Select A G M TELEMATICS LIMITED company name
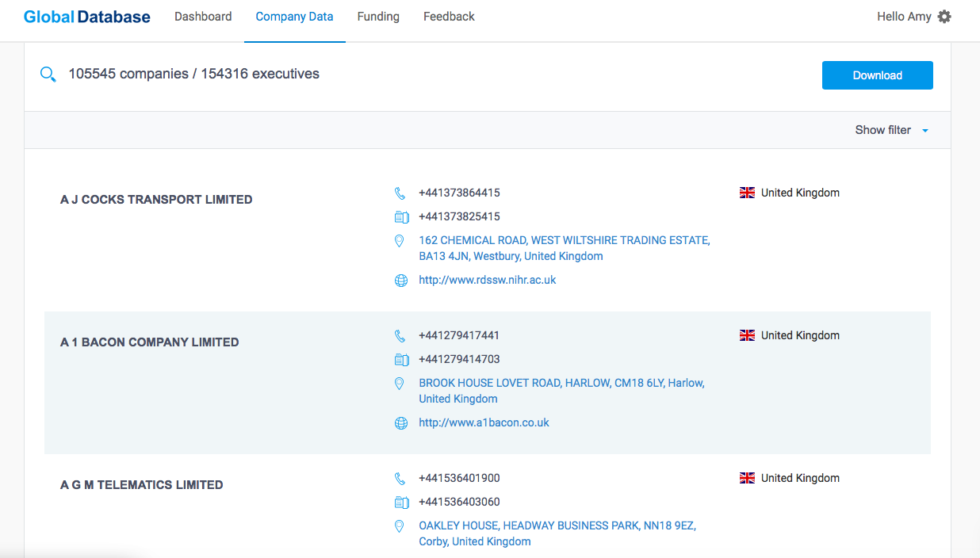Viewport: 980px width, 558px height. click(x=142, y=485)
